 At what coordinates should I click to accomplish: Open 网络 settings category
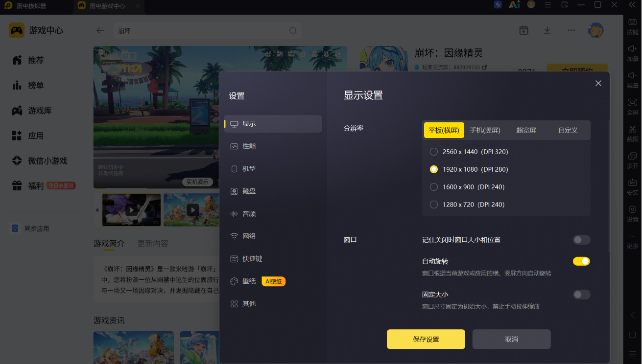pyautogui.click(x=273, y=236)
